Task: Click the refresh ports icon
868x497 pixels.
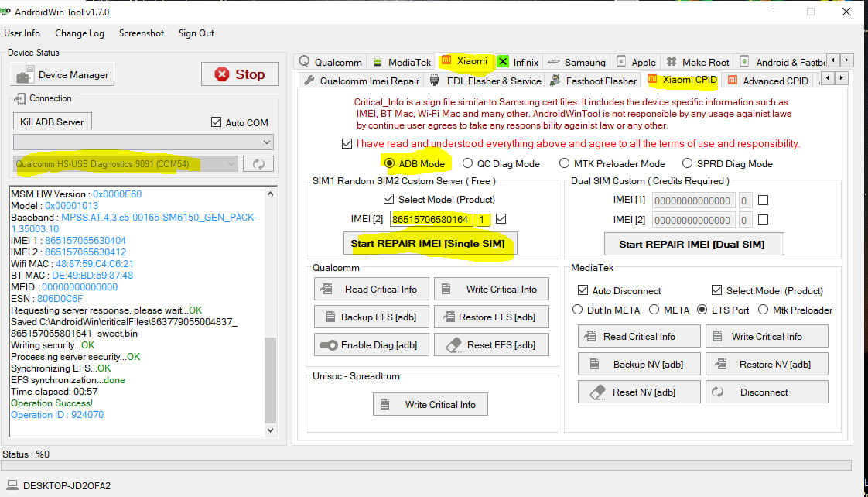Action: (258, 164)
